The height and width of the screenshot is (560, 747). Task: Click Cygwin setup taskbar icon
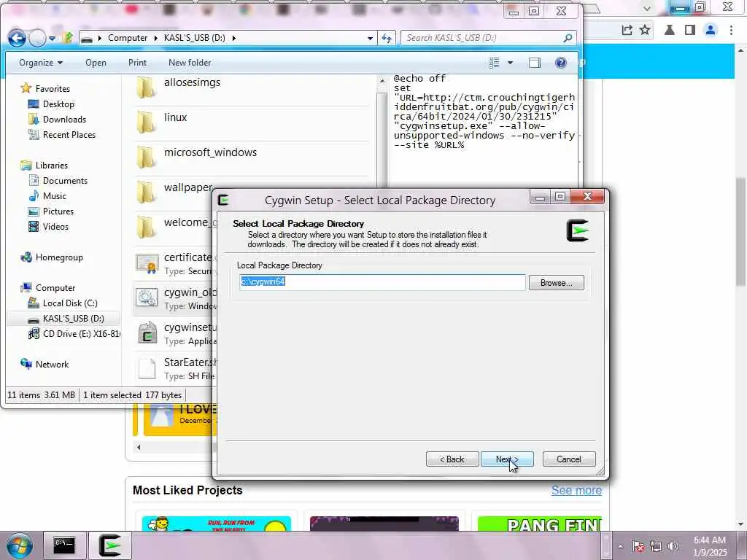click(x=110, y=545)
